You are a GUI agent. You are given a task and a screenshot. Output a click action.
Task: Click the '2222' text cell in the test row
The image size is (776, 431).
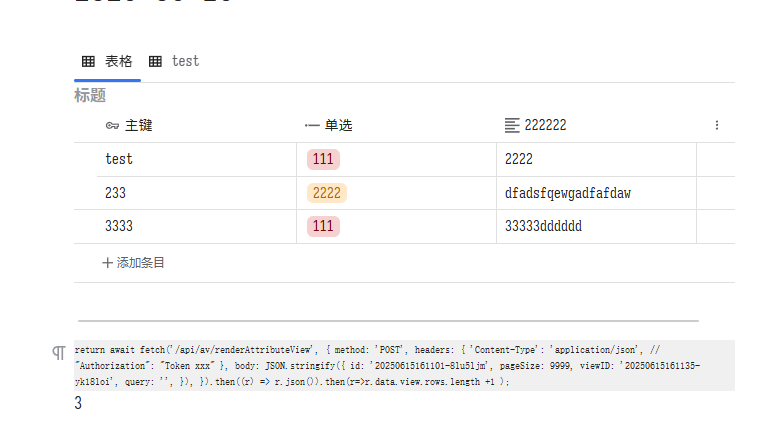[x=519, y=159]
